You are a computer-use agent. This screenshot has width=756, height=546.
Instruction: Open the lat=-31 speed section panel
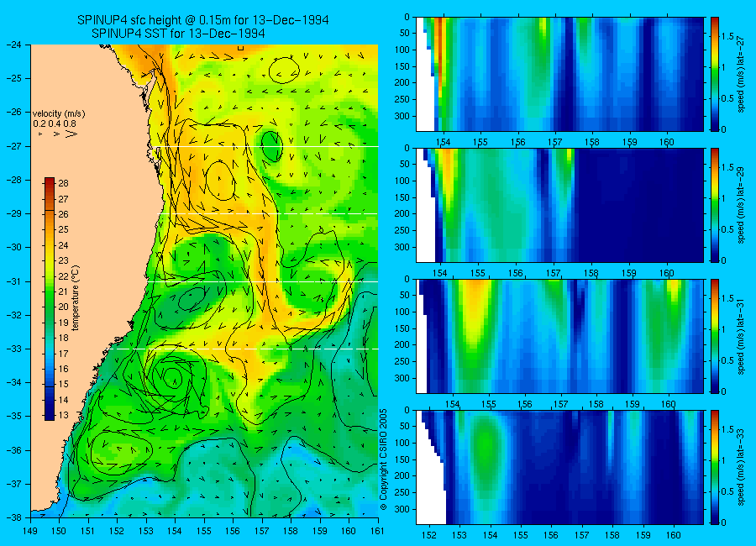coord(559,336)
